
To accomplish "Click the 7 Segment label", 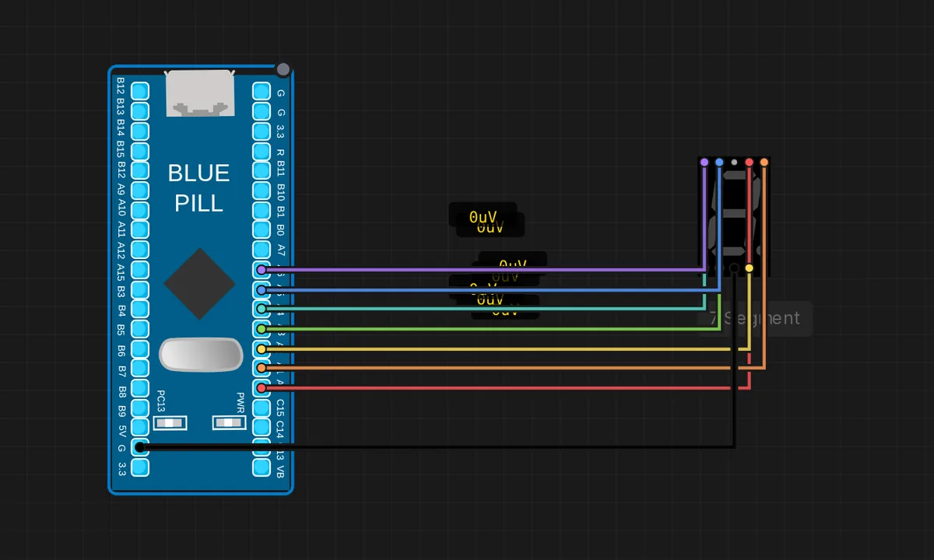I will pos(754,318).
